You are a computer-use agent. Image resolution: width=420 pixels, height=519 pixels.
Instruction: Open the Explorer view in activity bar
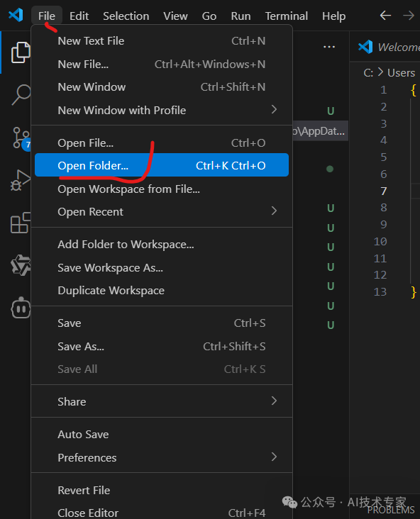pyautogui.click(x=21, y=52)
